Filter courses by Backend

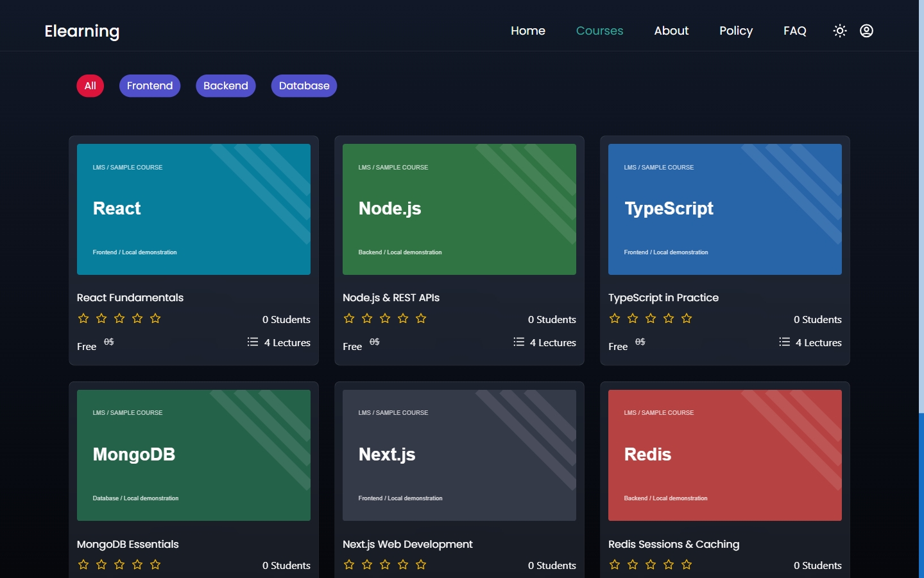point(226,86)
